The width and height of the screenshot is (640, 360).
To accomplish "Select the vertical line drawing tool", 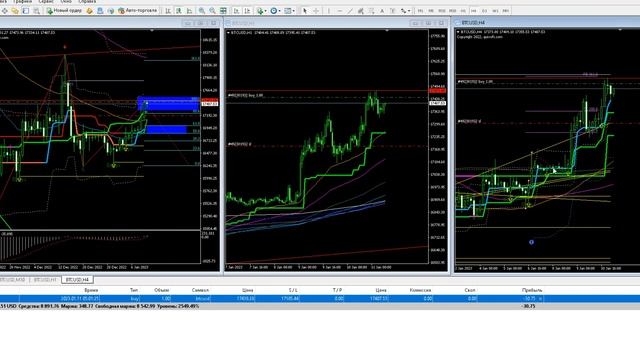I will 329,11.
